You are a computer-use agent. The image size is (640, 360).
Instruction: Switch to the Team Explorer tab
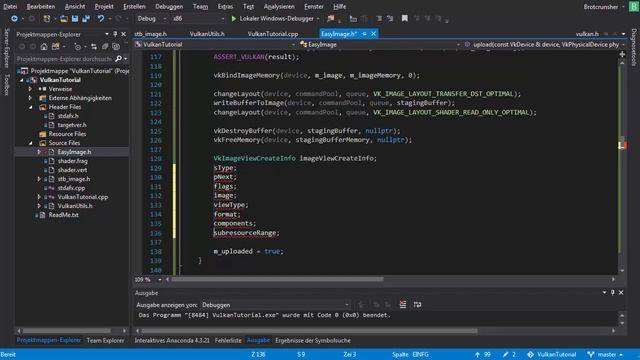click(x=105, y=340)
